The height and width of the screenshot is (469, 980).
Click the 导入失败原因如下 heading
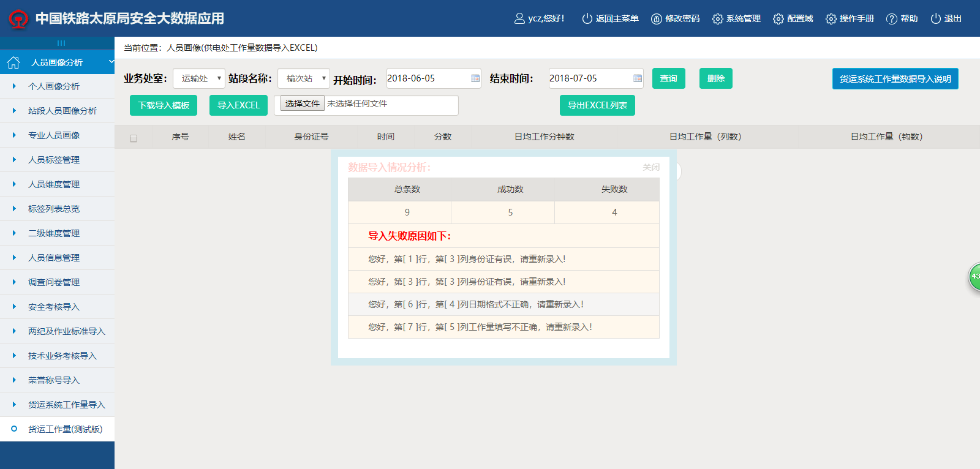pyautogui.click(x=410, y=236)
